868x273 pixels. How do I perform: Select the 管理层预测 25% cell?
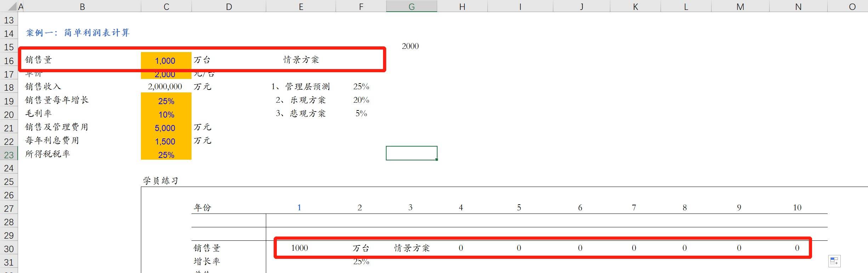tap(361, 87)
